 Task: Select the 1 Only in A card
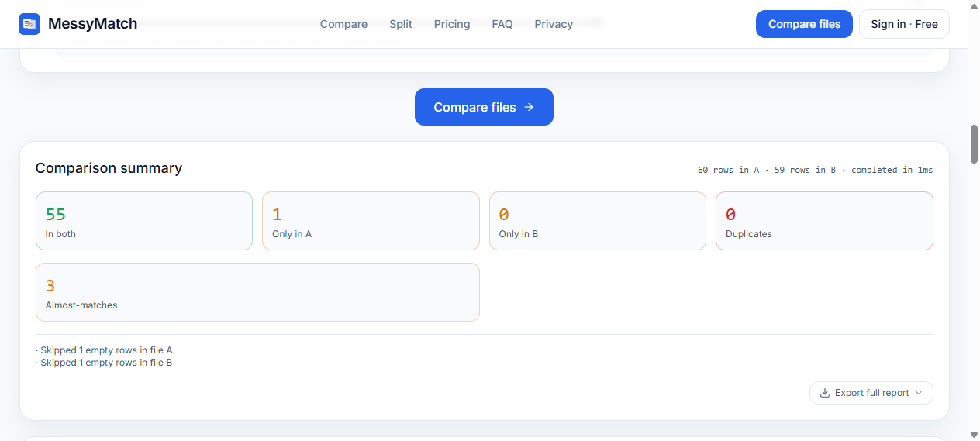click(371, 221)
